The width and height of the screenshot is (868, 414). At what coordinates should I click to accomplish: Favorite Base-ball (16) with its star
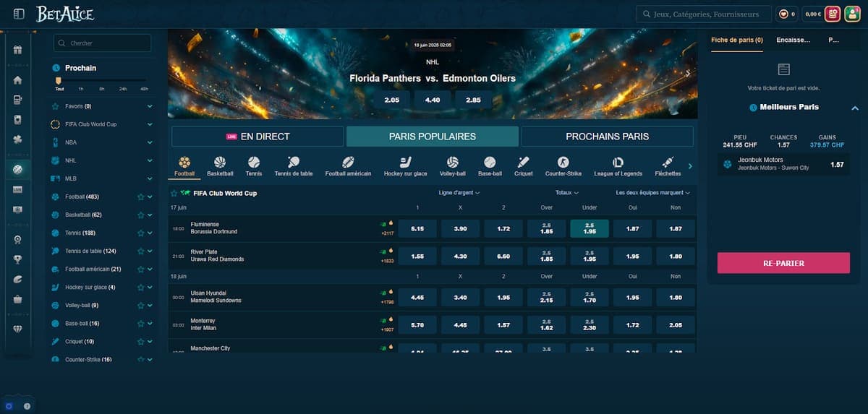[x=141, y=323]
